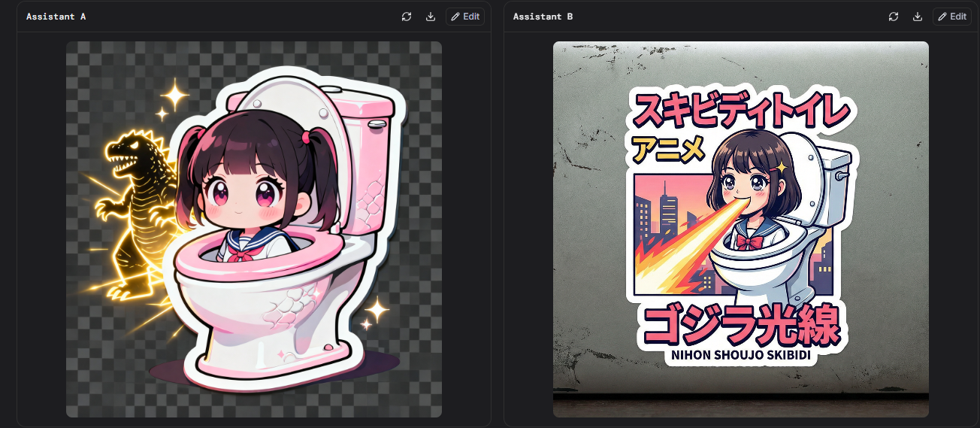Download Assistant B's image
980x428 pixels.
tap(918, 17)
